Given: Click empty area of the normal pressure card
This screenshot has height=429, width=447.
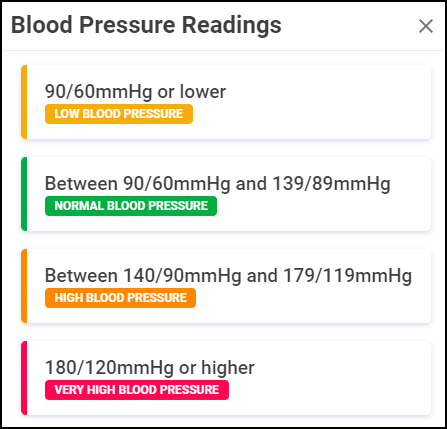Looking at the screenshot, I should click(x=323, y=208).
